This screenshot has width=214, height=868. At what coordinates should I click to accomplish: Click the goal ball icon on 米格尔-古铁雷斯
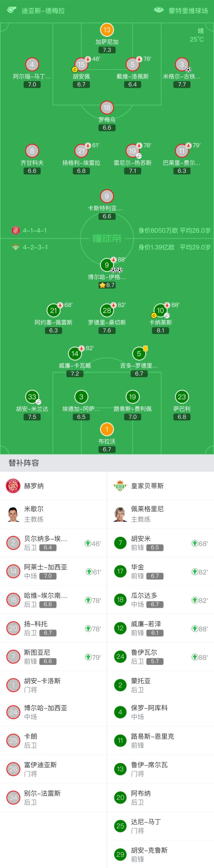(188, 69)
